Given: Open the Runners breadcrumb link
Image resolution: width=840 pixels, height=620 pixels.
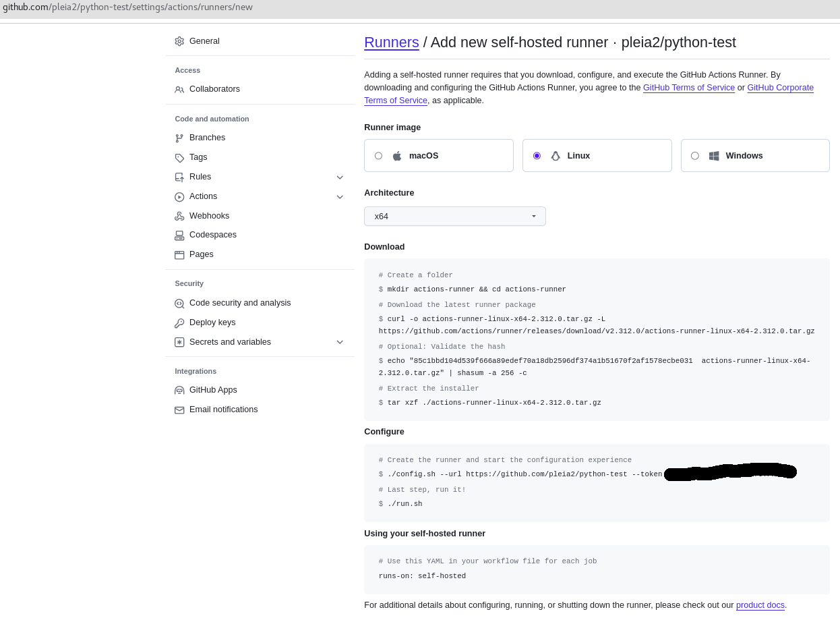Looking at the screenshot, I should (x=392, y=42).
